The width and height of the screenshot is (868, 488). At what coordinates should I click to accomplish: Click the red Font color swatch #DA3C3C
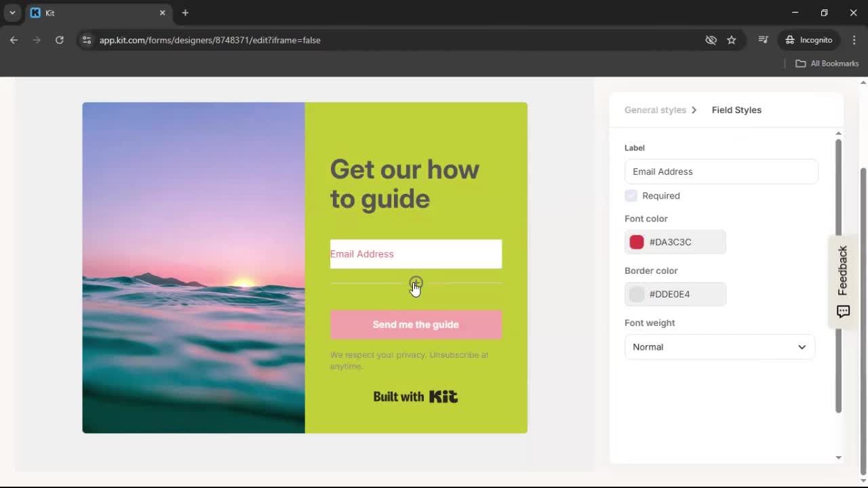636,242
